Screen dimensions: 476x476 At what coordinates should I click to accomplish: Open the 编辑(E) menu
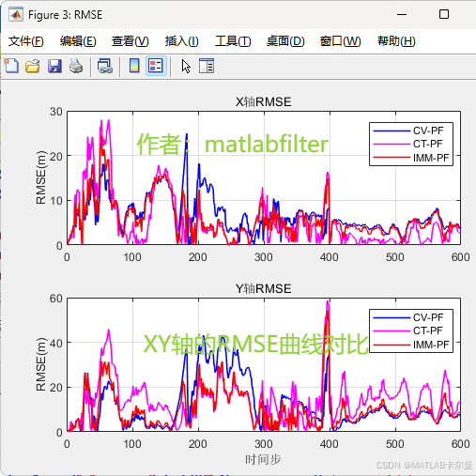point(78,41)
